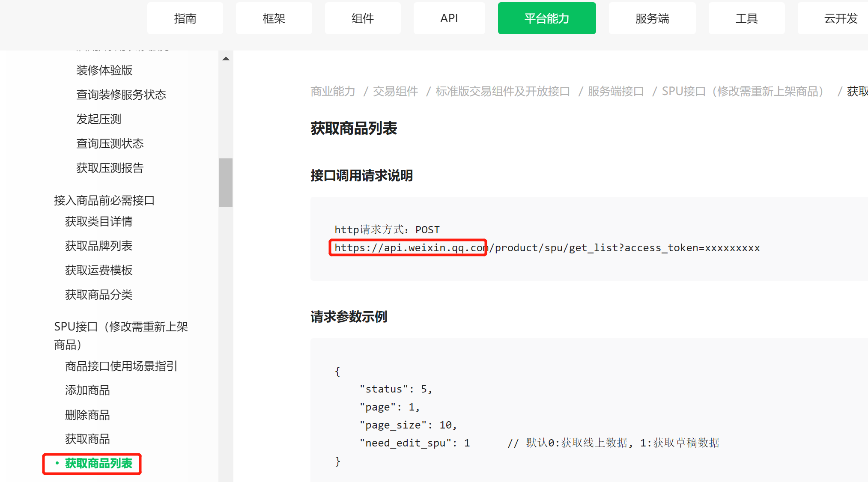Open the 指南 tab

coord(185,18)
